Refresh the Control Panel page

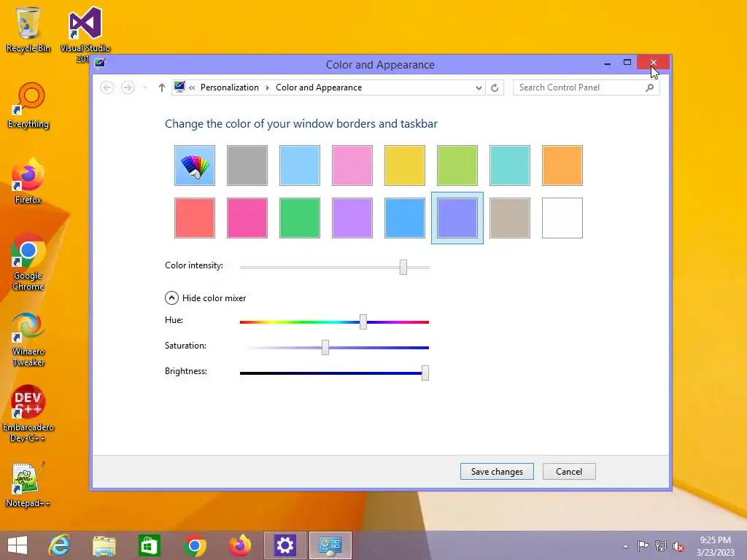[495, 87]
